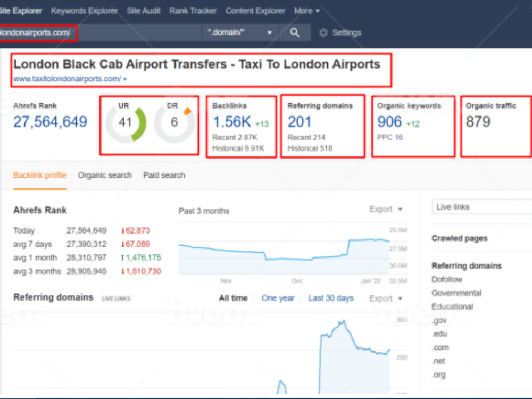Open Content Explorer tool
This screenshot has height=399, width=532.
pos(255,11)
